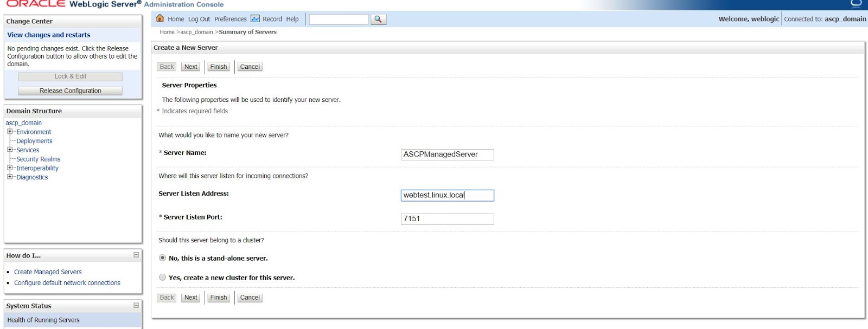Viewport: 868px width, 329px height.
Task: Focus the toolbar search box
Action: (339, 19)
